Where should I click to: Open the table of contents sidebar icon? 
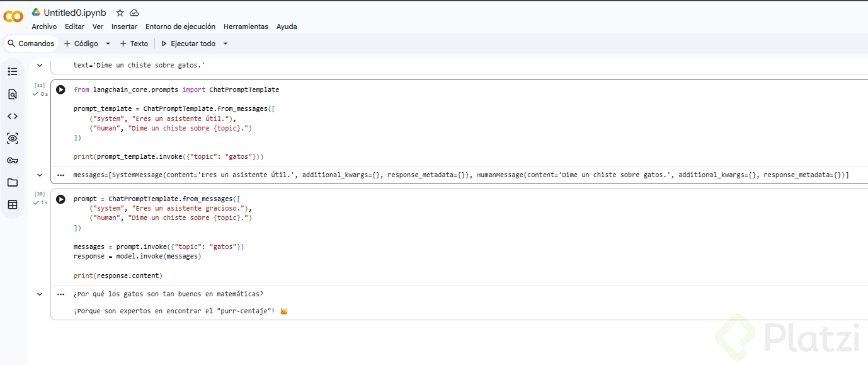click(x=13, y=72)
